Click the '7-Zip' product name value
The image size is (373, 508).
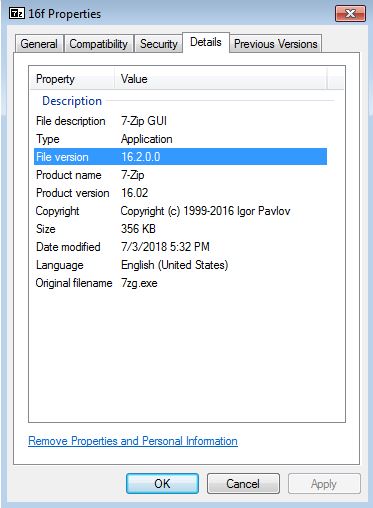pyautogui.click(x=133, y=175)
